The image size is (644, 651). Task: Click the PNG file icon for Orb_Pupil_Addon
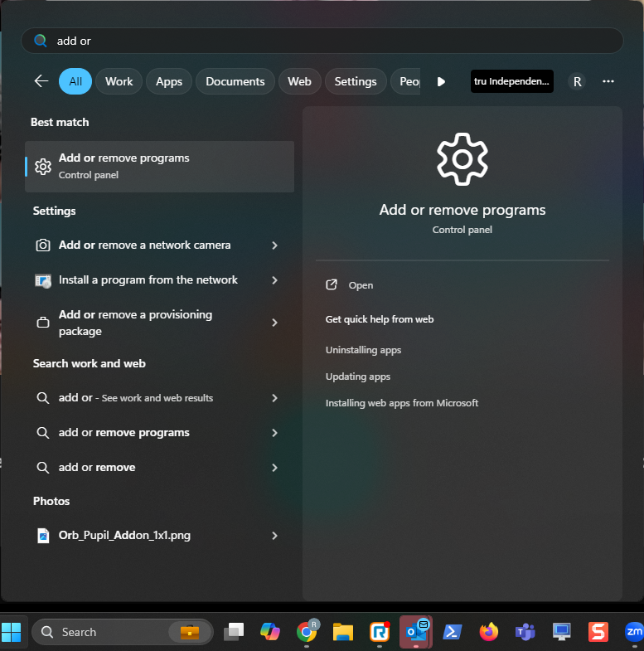43,536
